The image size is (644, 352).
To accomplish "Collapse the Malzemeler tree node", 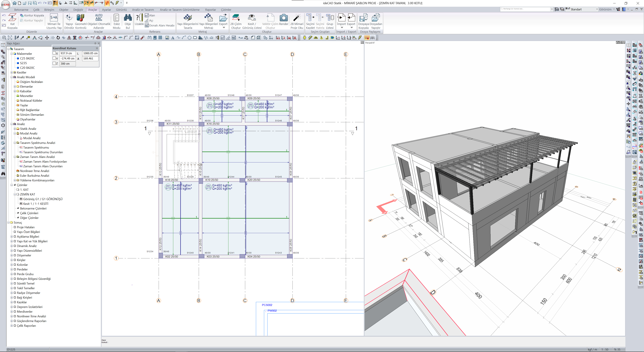I will (12, 54).
